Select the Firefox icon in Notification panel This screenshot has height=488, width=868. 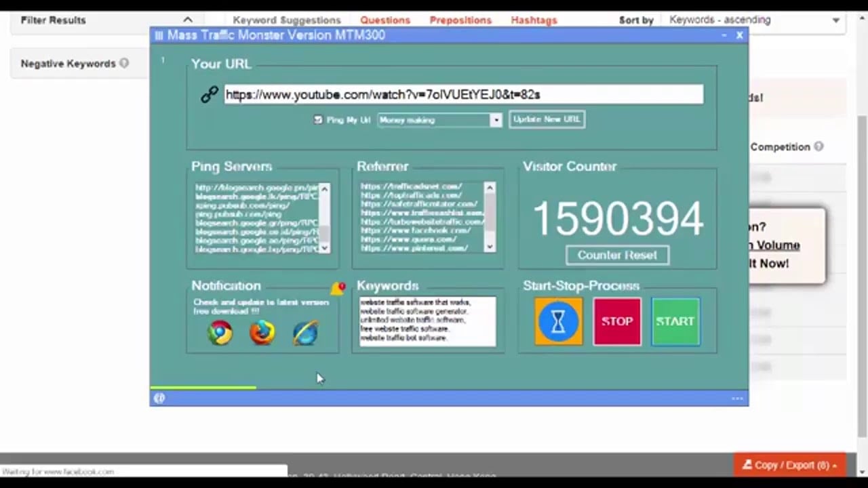(262, 332)
